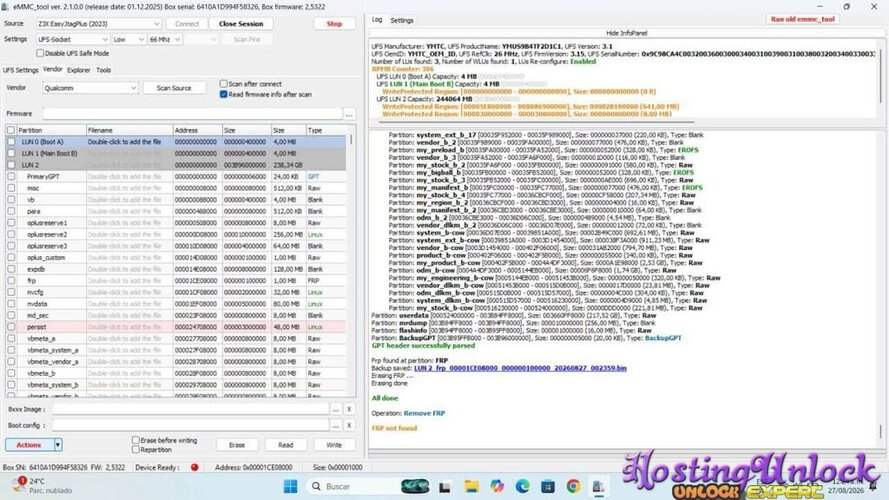889x500 pixels.
Task: Select the eMMC tool taskbar icon
Action: (x=598, y=486)
